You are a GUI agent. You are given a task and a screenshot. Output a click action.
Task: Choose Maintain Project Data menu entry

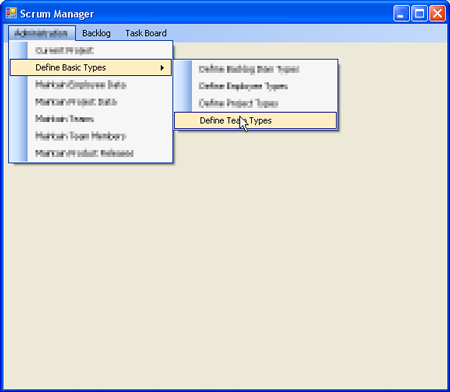(x=91, y=102)
